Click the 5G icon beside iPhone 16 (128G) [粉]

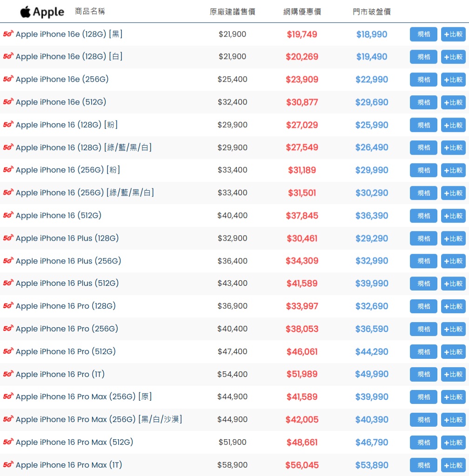8,125
